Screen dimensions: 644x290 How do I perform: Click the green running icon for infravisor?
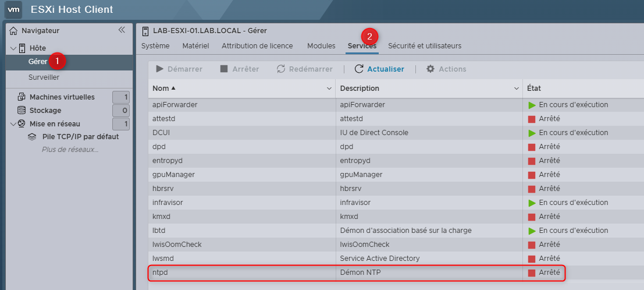pos(532,203)
